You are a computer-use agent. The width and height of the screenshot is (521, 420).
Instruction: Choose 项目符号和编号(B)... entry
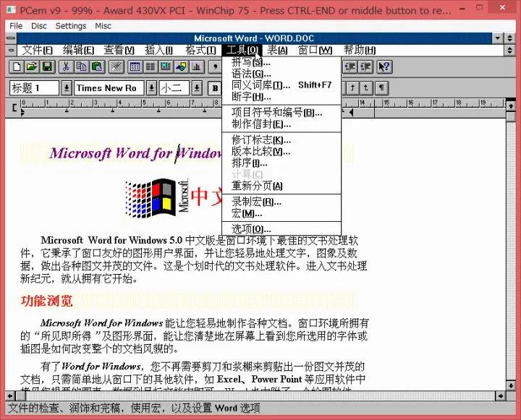[x=281, y=112]
